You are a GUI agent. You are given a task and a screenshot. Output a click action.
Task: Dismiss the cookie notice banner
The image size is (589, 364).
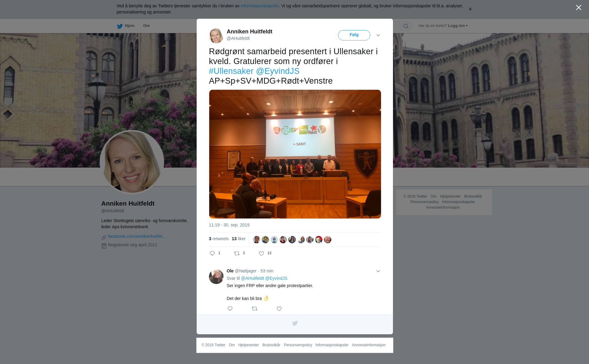(470, 9)
